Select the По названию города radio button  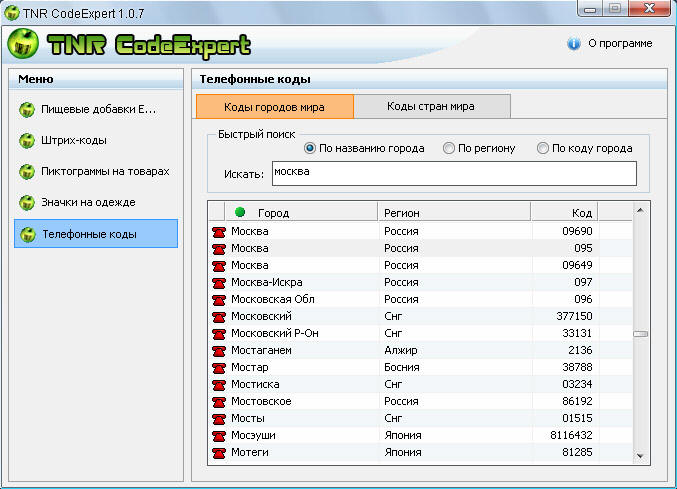(310, 148)
